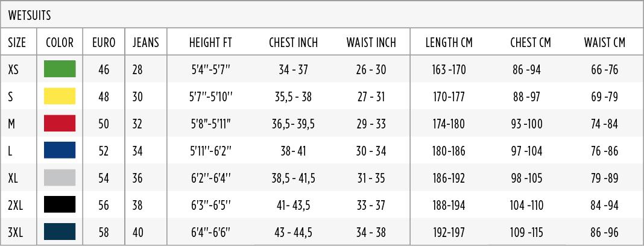The width and height of the screenshot is (644, 246).
Task: Click the 174-180 length value for M
Action: coord(449,124)
